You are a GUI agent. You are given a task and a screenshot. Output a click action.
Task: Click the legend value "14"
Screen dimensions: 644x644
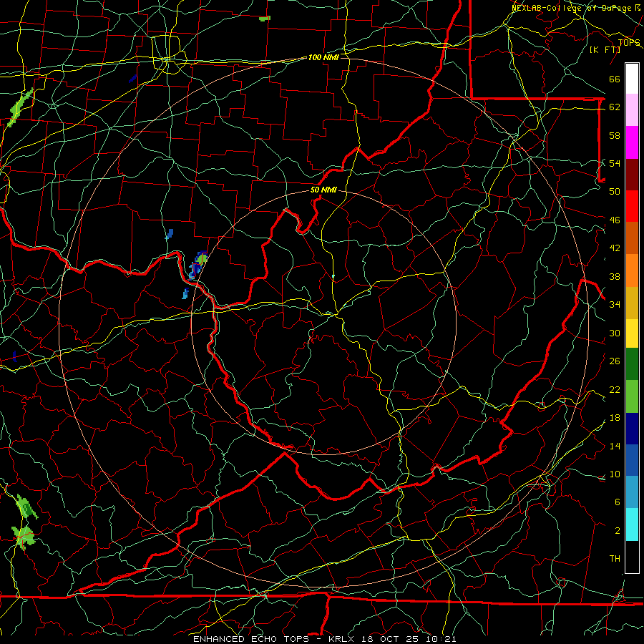pyautogui.click(x=615, y=446)
